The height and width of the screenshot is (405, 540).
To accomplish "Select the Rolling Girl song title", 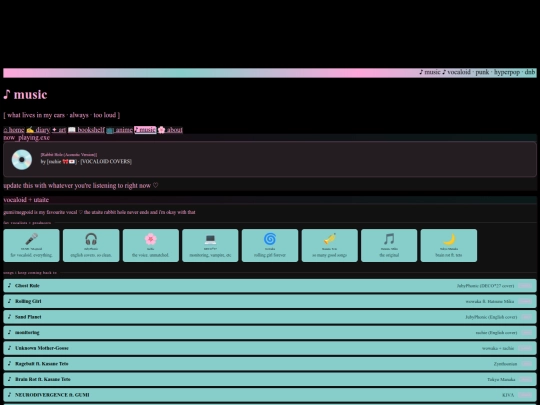I will [28, 301].
